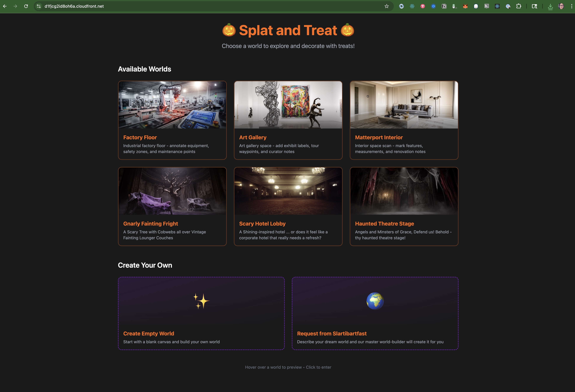575x392 pixels.
Task: Open the browser Downloads icon
Action: pos(550,7)
